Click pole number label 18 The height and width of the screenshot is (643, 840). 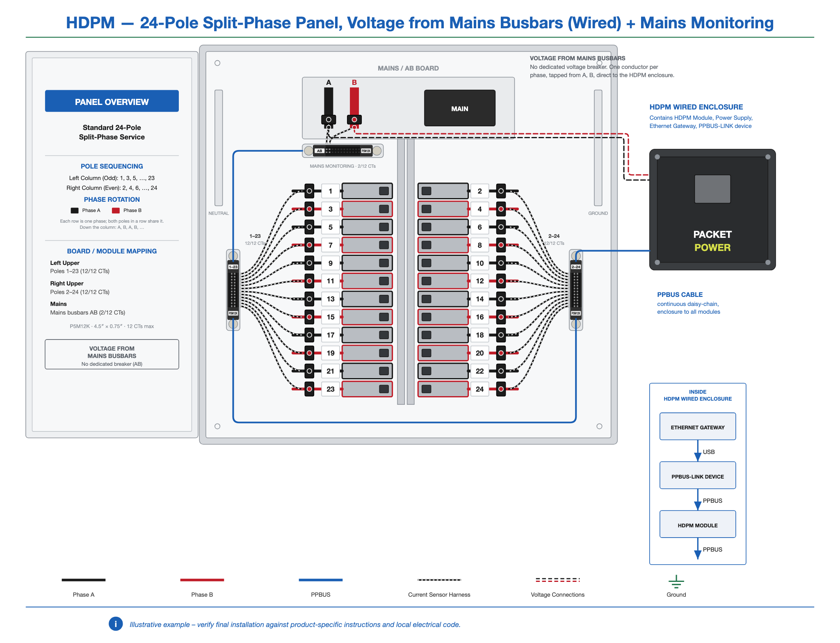click(x=479, y=335)
